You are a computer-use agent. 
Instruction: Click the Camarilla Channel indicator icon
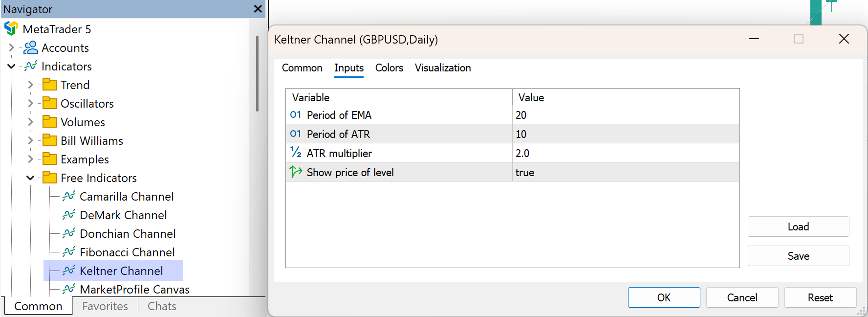69,196
